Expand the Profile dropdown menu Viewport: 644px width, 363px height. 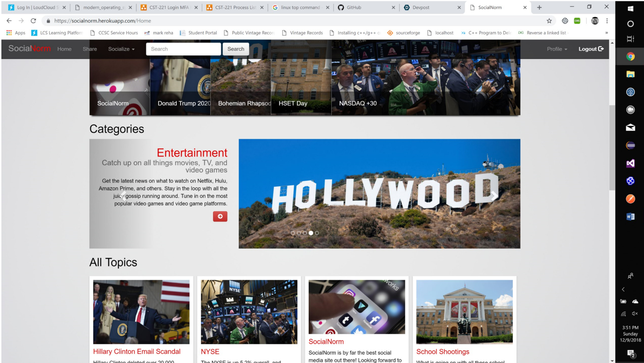557,49
